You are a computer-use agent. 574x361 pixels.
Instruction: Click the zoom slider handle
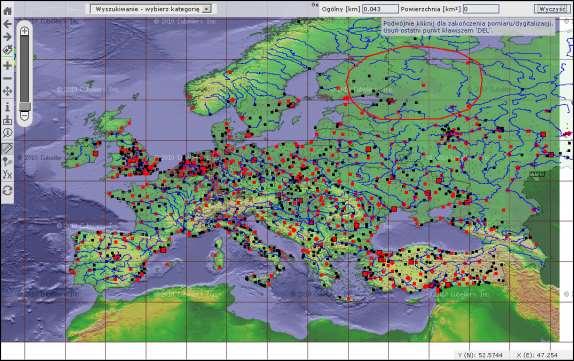[24, 106]
